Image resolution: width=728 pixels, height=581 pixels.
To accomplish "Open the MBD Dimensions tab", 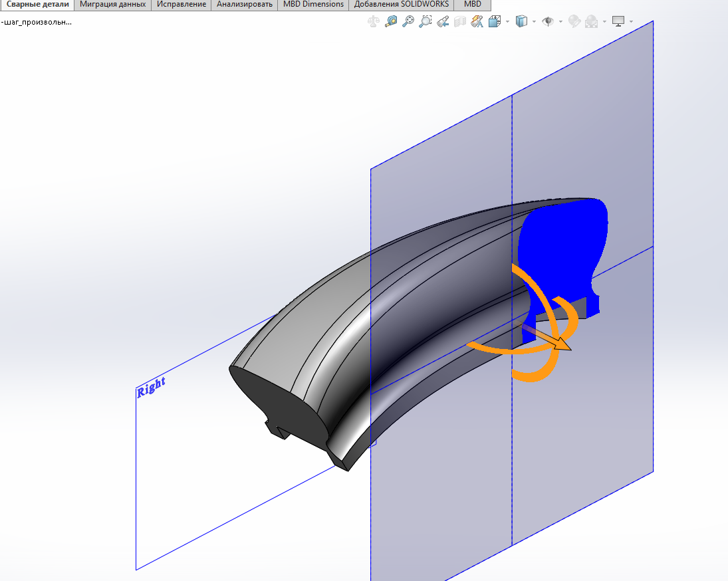I will (x=313, y=5).
